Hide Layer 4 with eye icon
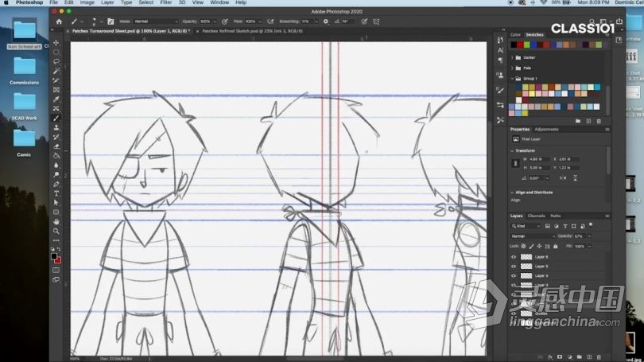This screenshot has height=362, width=644. point(514,276)
